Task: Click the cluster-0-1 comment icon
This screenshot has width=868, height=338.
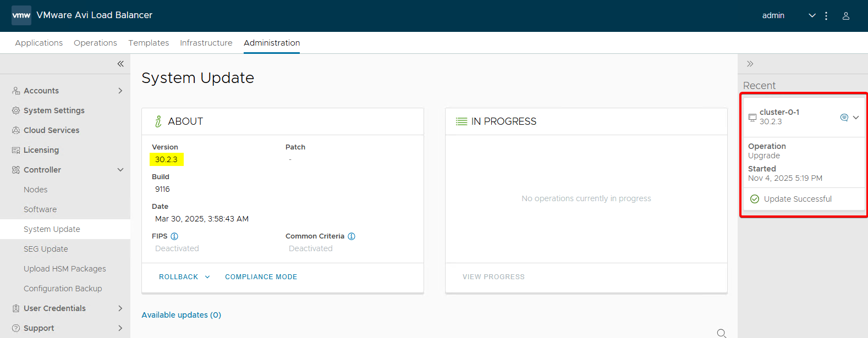Action: [844, 118]
